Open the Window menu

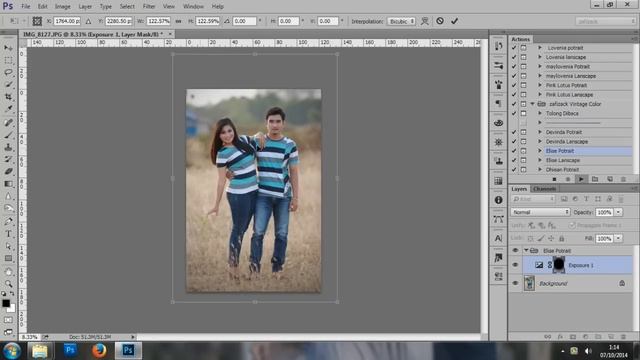tap(193, 7)
